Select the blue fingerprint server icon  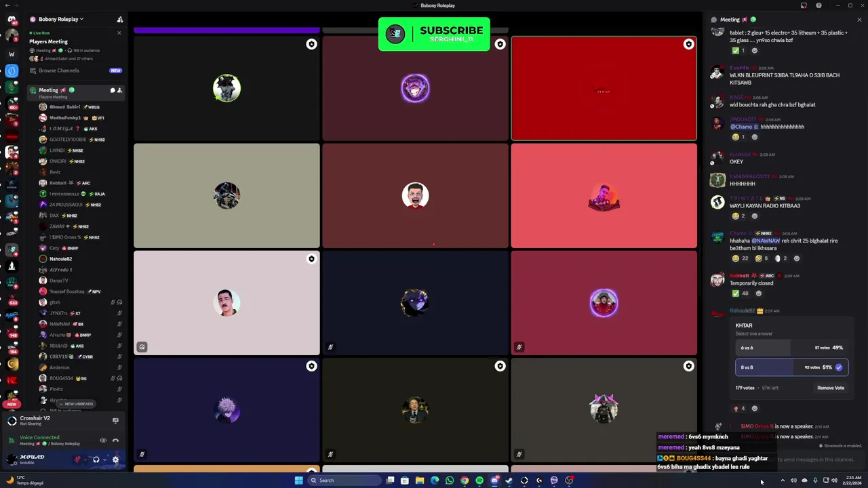[x=12, y=70]
